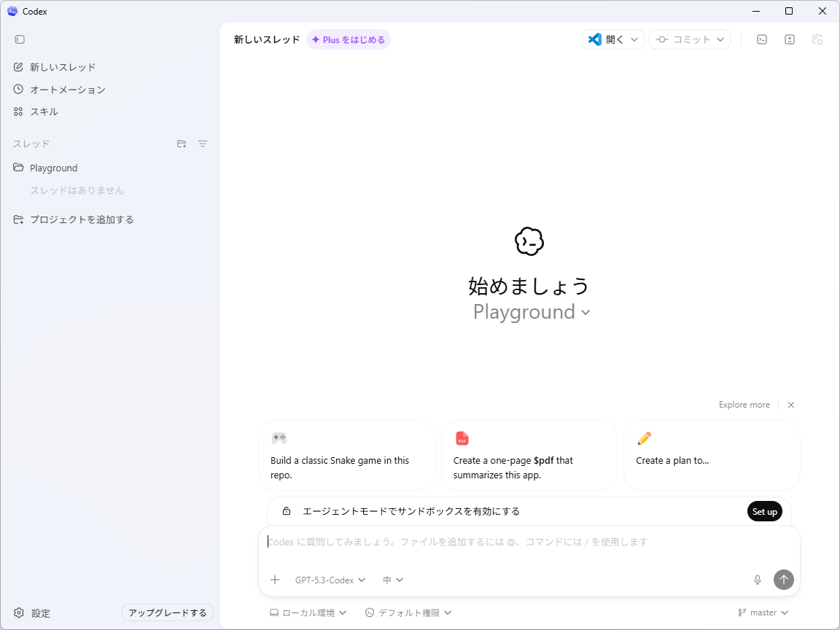
Task: Click the commit changes (±) icon top right
Action: [789, 39]
